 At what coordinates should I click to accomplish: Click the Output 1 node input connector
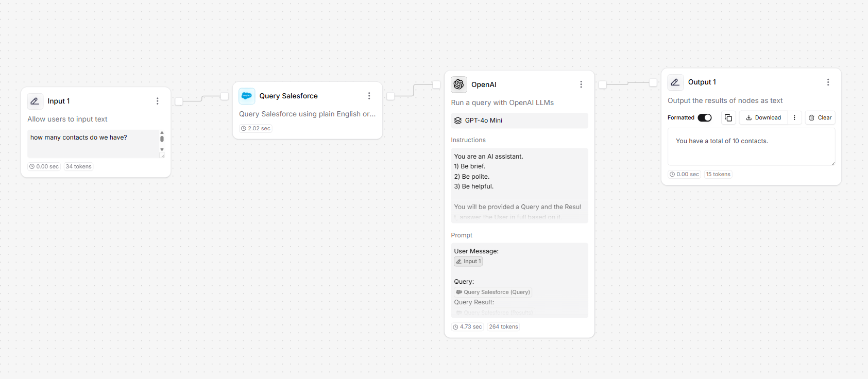(x=653, y=82)
